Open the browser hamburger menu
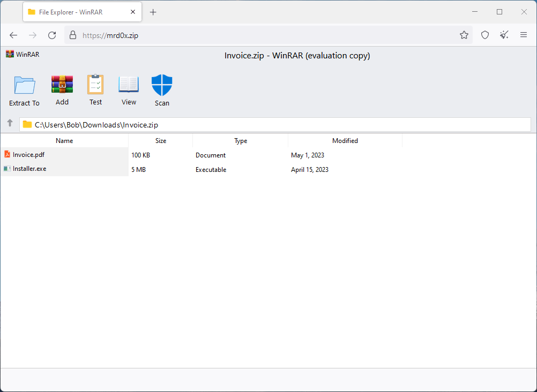537x392 pixels. click(523, 35)
